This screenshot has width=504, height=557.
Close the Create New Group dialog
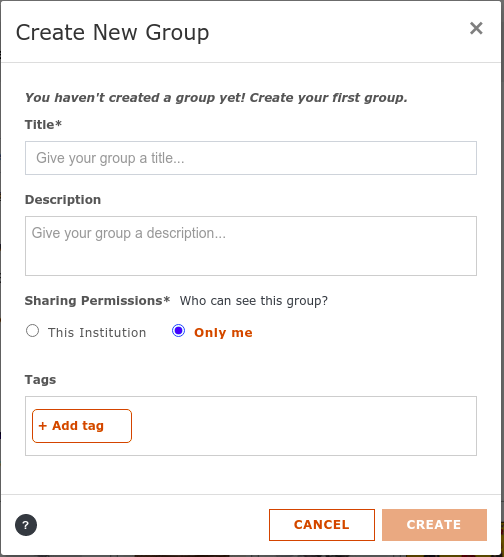click(476, 28)
